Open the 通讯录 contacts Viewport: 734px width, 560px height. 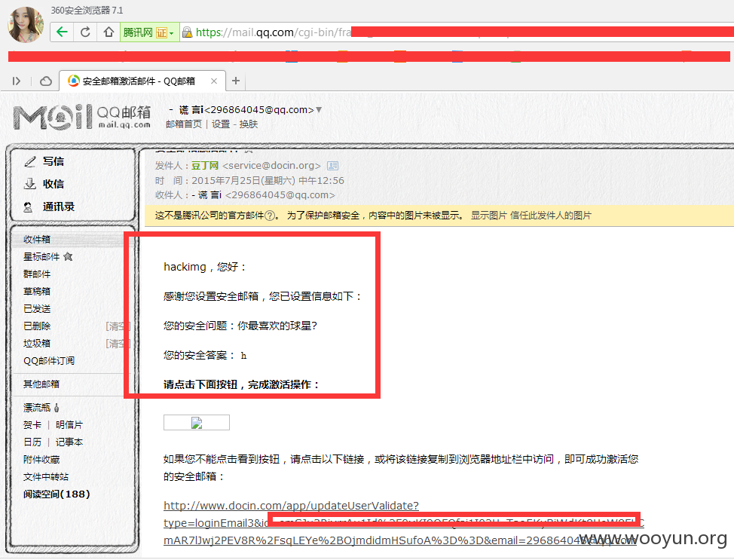pyautogui.click(x=59, y=207)
